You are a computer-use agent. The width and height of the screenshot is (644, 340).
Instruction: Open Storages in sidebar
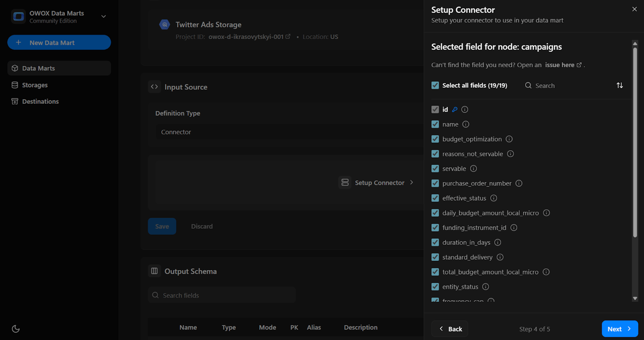(59, 85)
